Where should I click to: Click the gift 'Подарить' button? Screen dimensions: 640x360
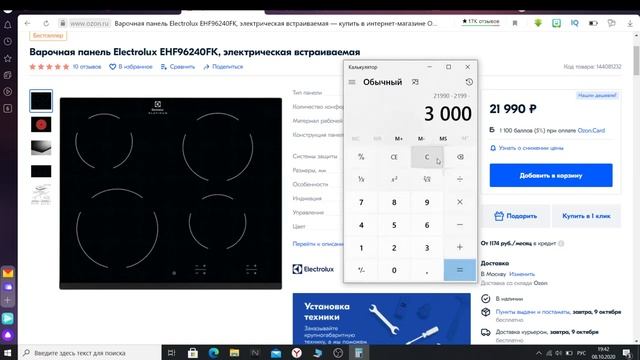[x=515, y=216]
